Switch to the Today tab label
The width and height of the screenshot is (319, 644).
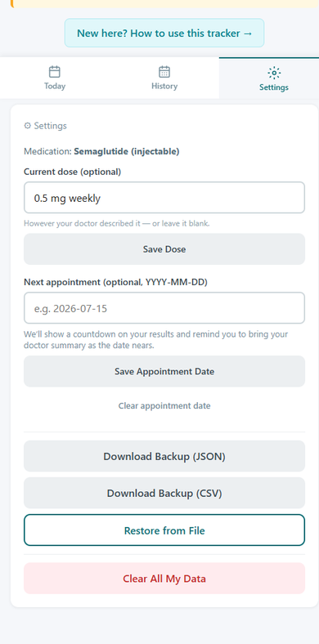point(55,87)
